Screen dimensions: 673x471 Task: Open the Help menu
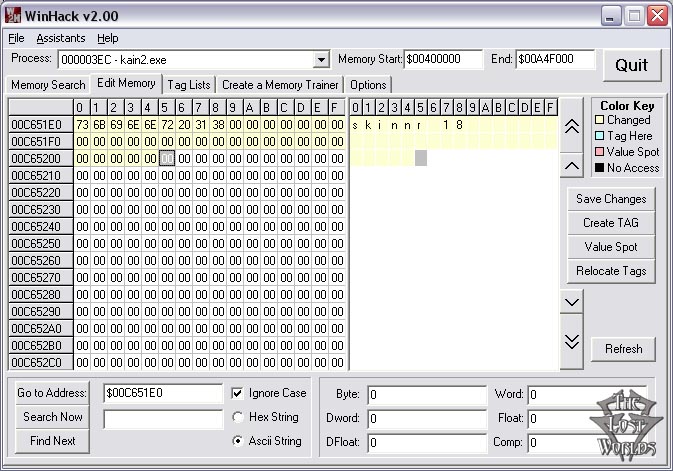pyautogui.click(x=107, y=38)
